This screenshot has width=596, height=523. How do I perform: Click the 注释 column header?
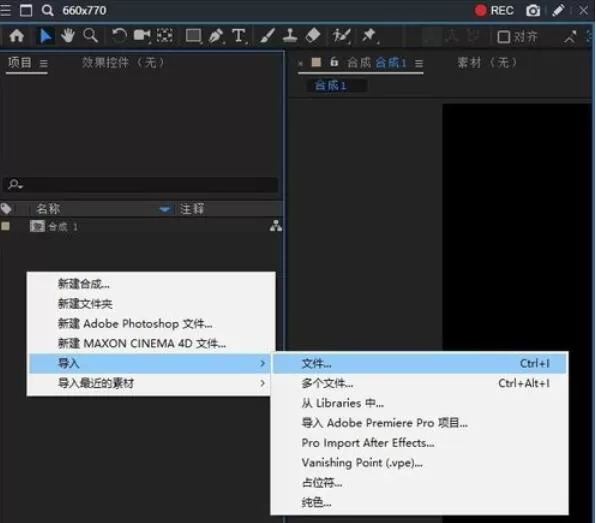pyautogui.click(x=192, y=209)
